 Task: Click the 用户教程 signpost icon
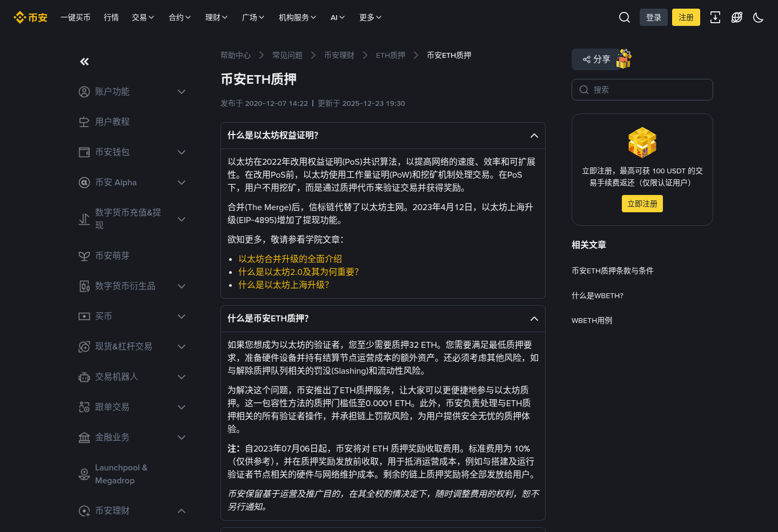84,122
